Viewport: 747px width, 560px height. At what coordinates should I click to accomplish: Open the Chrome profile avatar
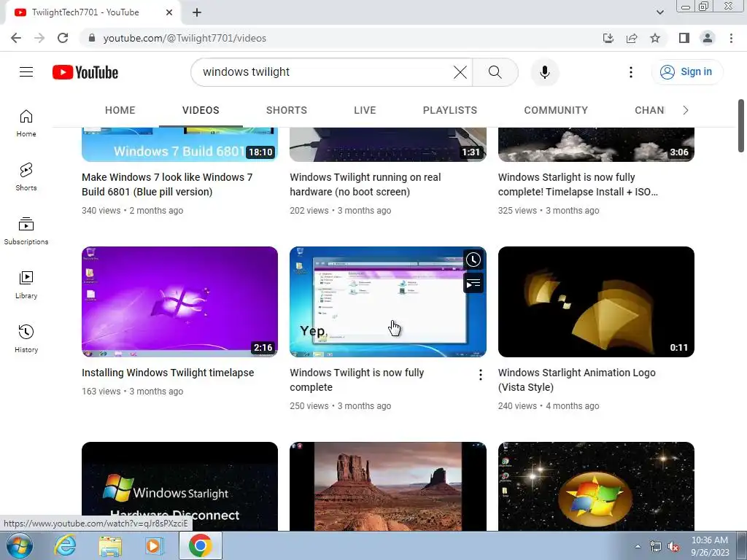coord(708,38)
